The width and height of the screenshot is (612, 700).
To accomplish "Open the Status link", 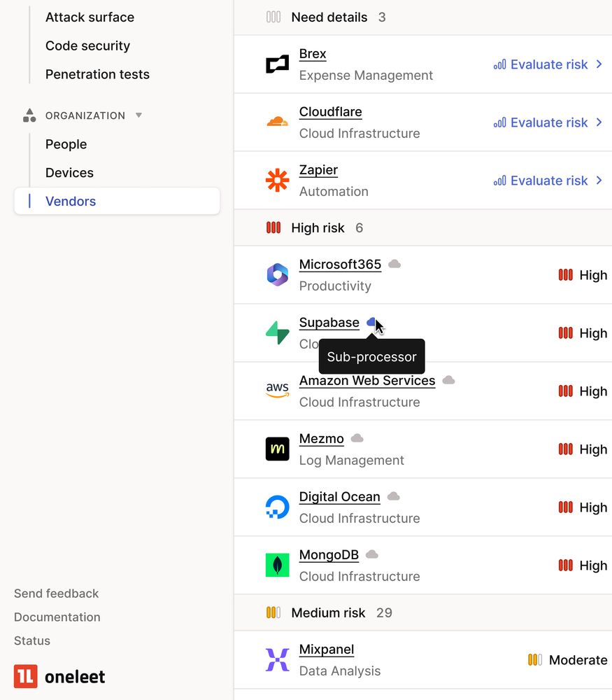I will click(x=32, y=640).
